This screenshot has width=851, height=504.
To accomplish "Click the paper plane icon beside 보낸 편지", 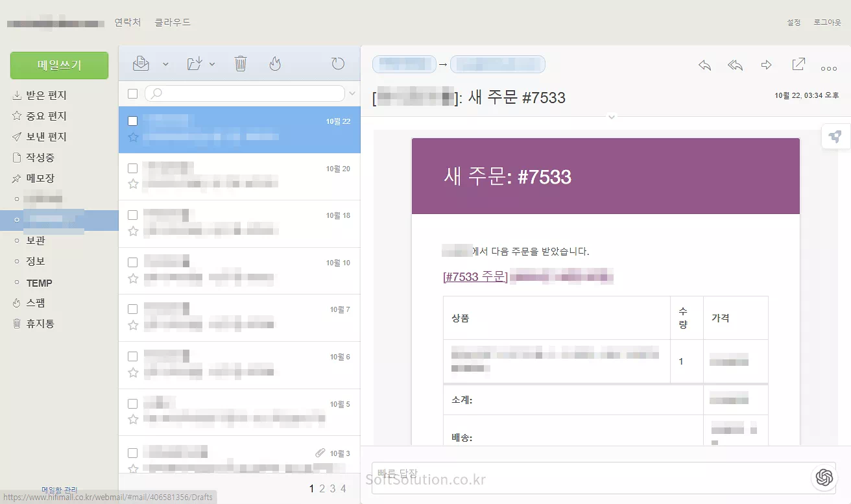I will [x=17, y=137].
